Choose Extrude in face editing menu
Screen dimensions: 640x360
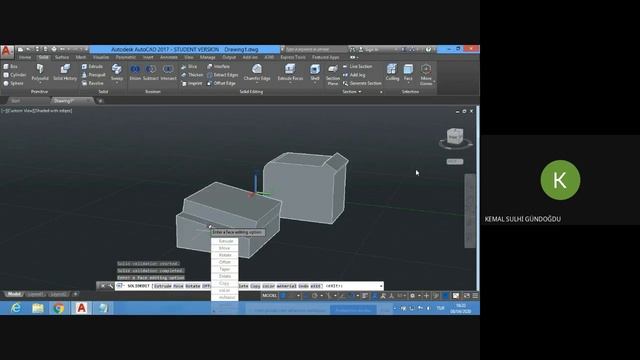[x=225, y=241]
